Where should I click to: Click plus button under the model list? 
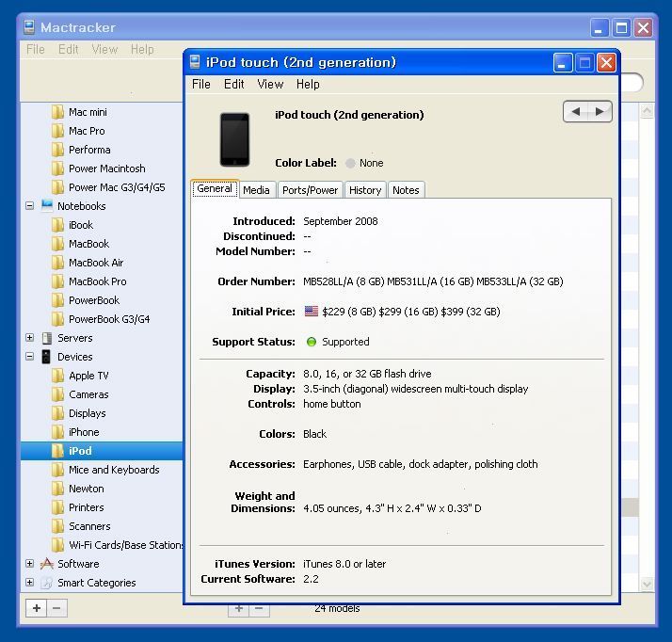click(x=239, y=609)
